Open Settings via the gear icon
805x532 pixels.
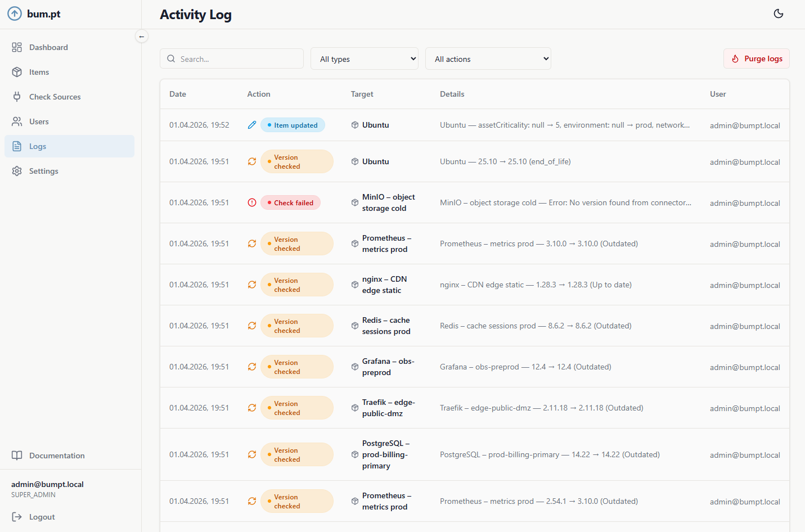(x=17, y=171)
